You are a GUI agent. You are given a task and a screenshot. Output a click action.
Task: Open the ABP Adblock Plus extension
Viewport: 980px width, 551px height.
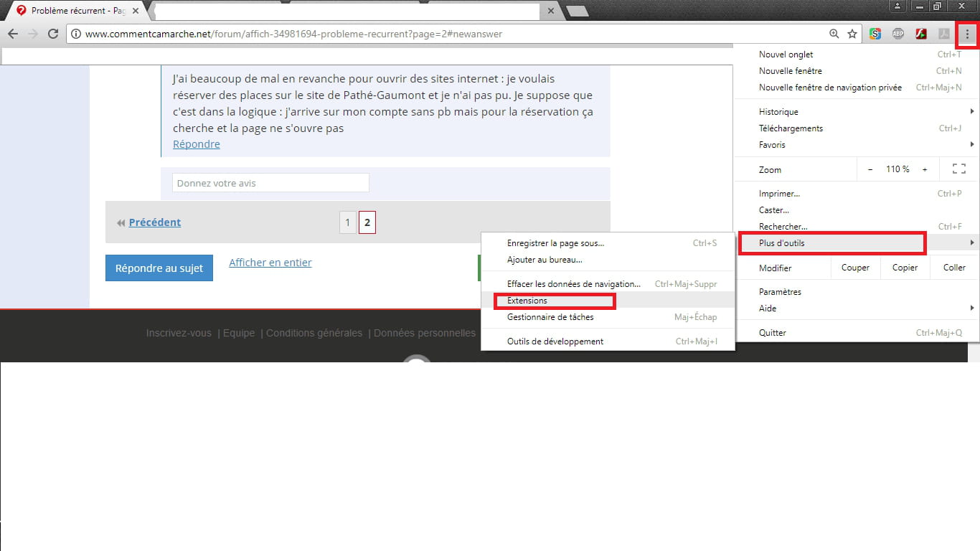pos(898,34)
